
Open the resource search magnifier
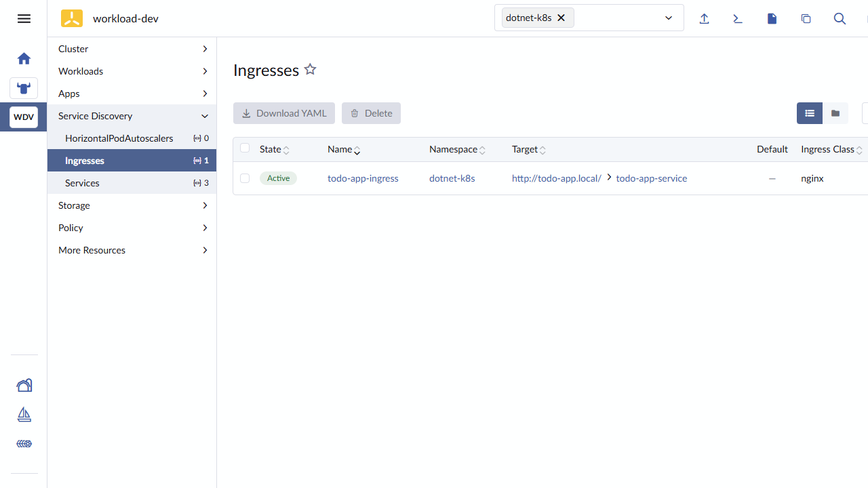tap(840, 18)
